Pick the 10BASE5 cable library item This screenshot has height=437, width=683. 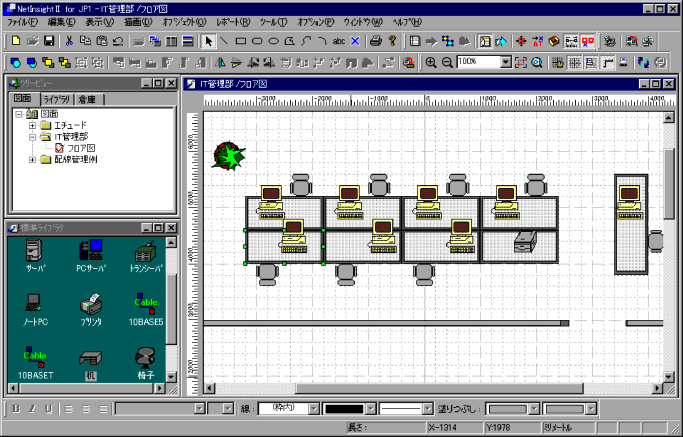[146, 304]
